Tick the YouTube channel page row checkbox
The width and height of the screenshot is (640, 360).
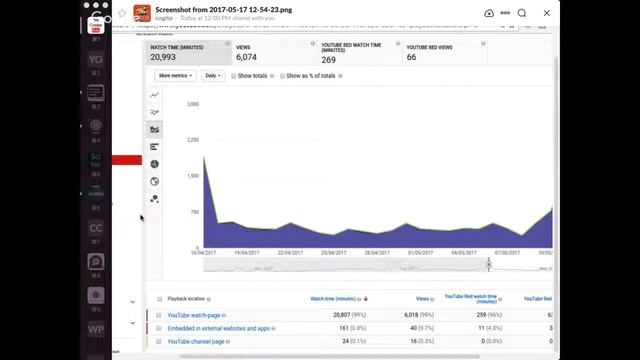click(158, 341)
